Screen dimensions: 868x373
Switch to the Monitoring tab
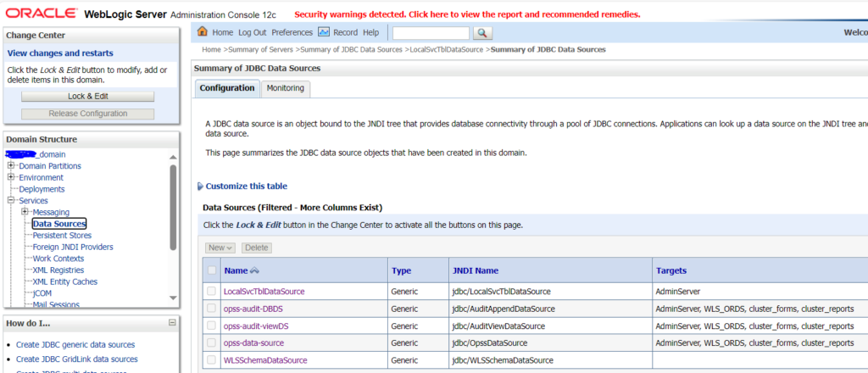(286, 88)
